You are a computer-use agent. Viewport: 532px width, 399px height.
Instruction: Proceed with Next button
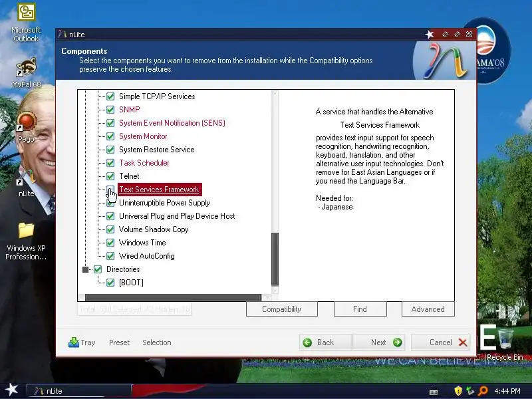[378, 342]
